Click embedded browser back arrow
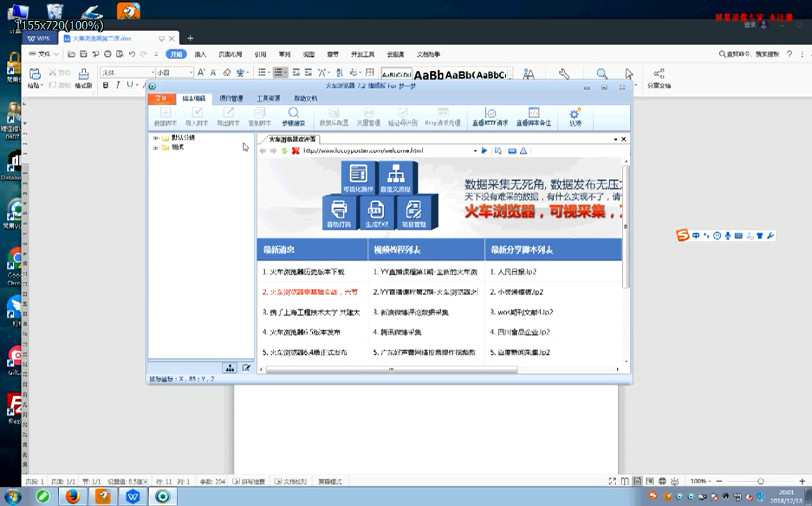This screenshot has width=812, height=506. coord(262,150)
